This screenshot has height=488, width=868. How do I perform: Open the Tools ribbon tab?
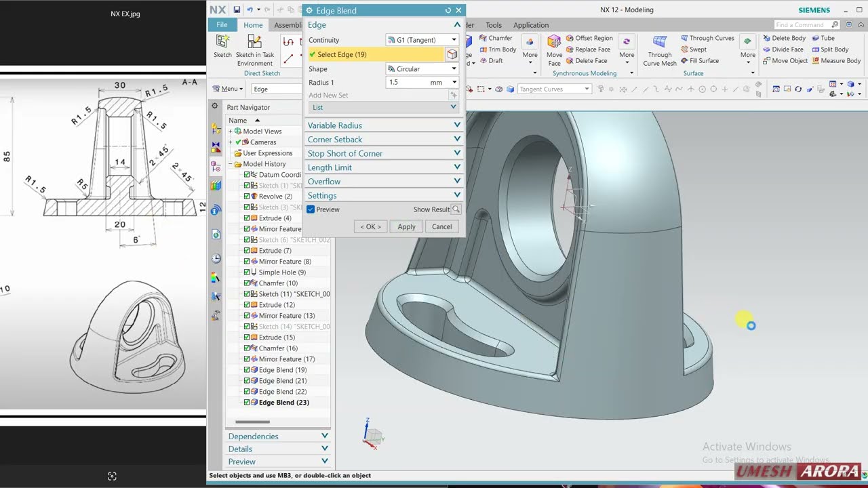(x=494, y=25)
